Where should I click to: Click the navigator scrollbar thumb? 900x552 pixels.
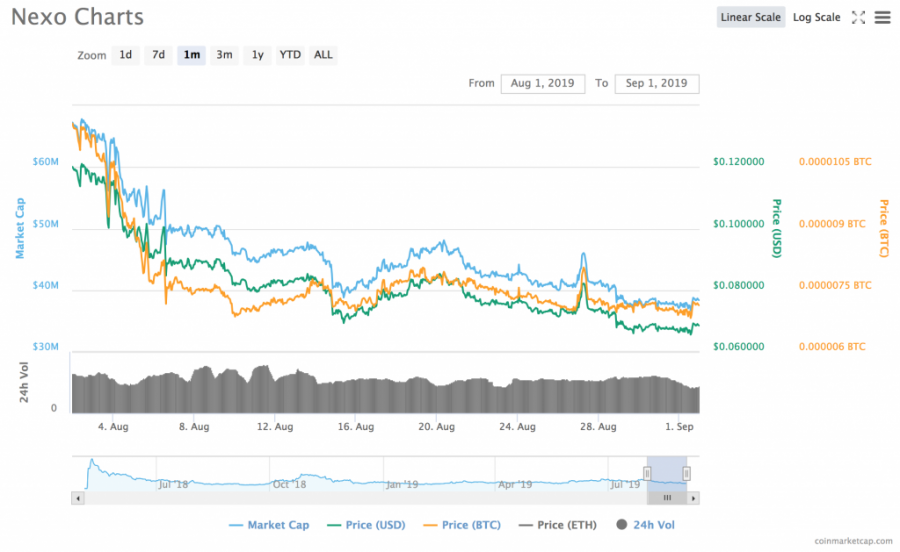point(666,498)
